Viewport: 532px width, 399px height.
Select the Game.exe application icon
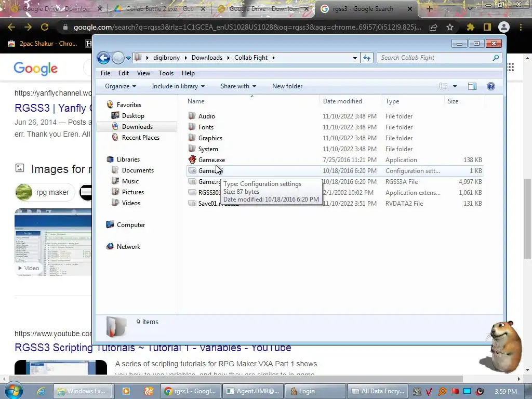point(192,159)
